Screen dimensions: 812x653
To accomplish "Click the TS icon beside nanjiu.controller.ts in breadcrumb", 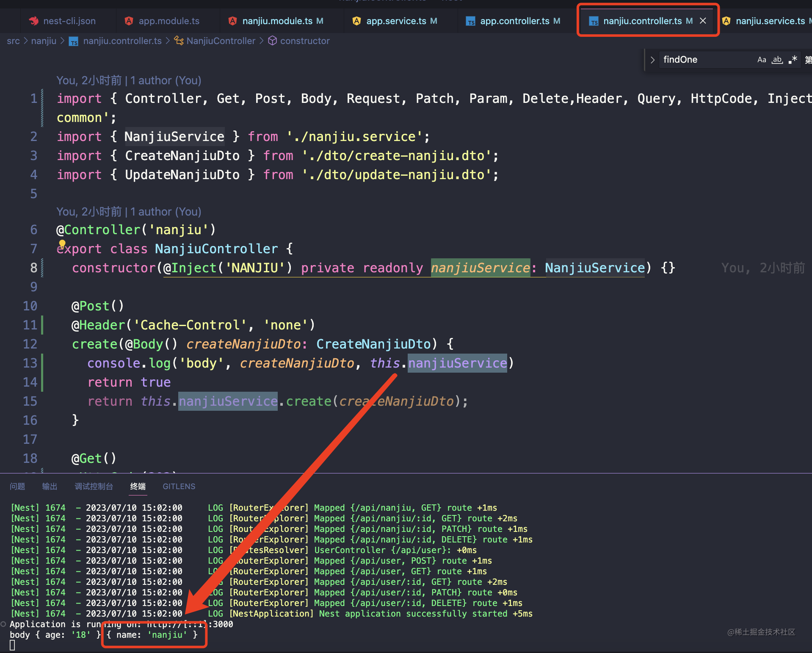I will coord(74,41).
